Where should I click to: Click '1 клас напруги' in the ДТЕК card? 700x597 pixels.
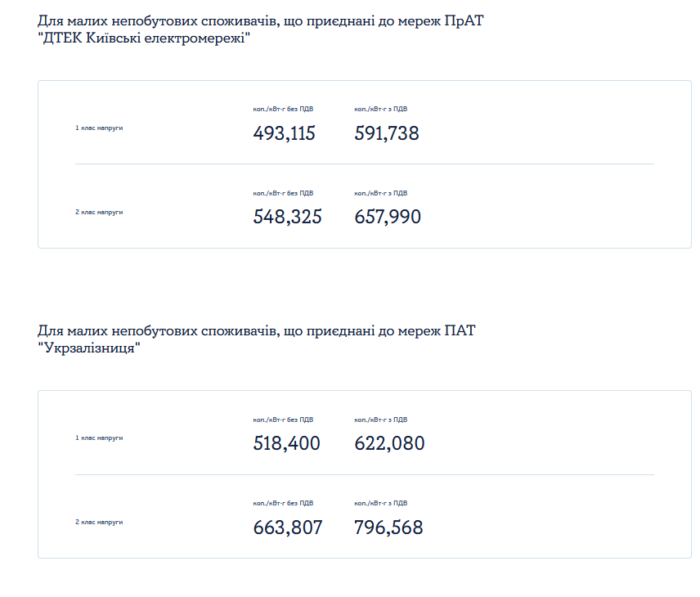pos(99,128)
